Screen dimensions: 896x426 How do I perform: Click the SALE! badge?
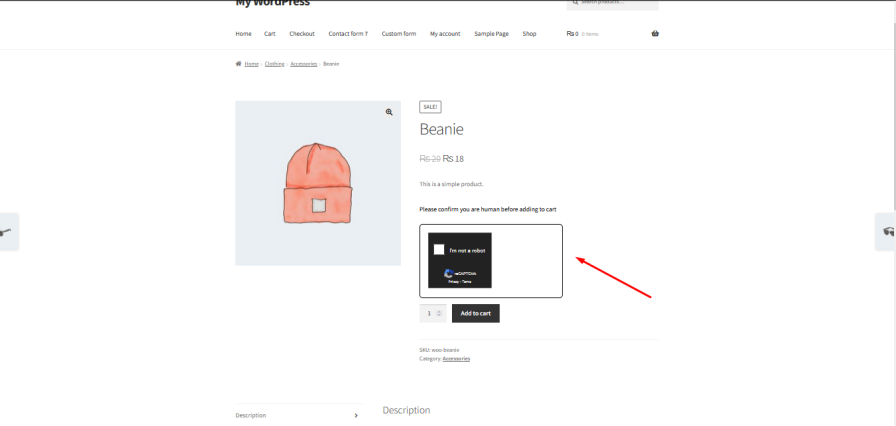click(430, 107)
